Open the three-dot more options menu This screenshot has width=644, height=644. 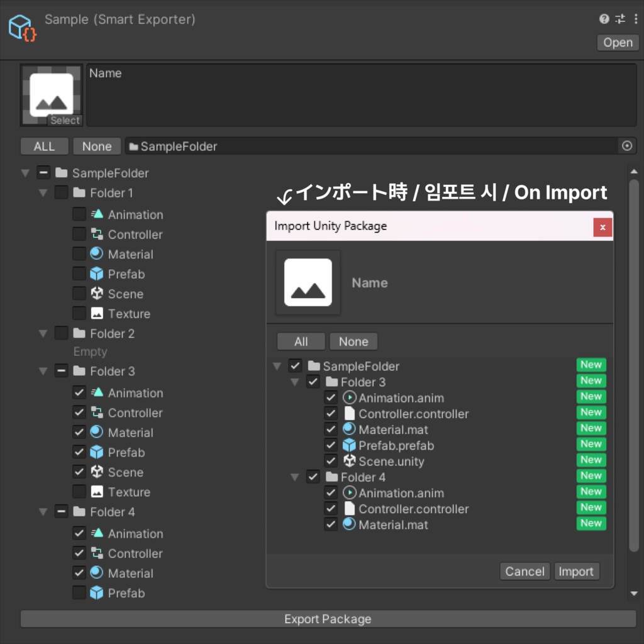pos(635,19)
